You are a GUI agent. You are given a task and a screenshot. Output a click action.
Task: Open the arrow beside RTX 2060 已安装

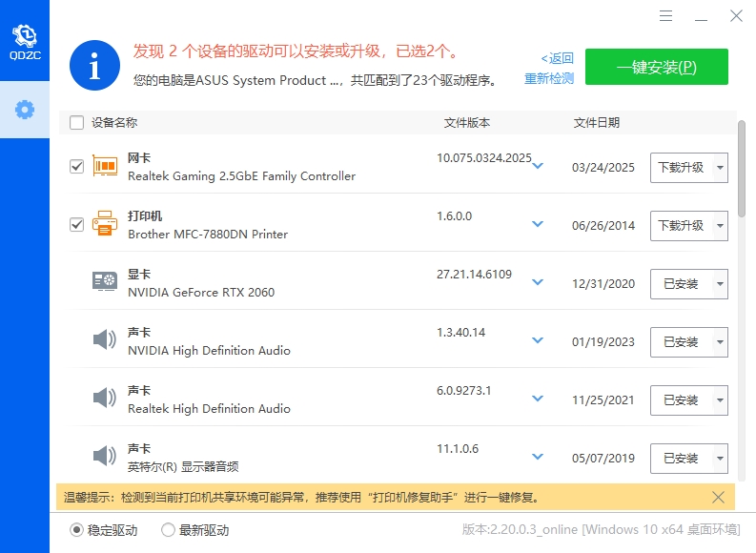tap(721, 284)
